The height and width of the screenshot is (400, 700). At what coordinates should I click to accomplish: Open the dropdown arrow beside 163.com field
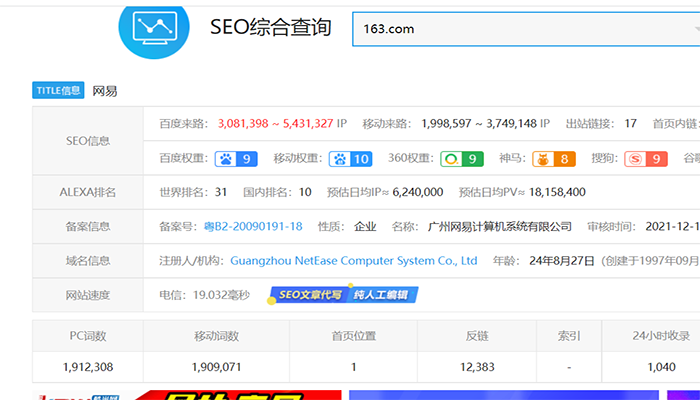pyautogui.click(x=696, y=29)
